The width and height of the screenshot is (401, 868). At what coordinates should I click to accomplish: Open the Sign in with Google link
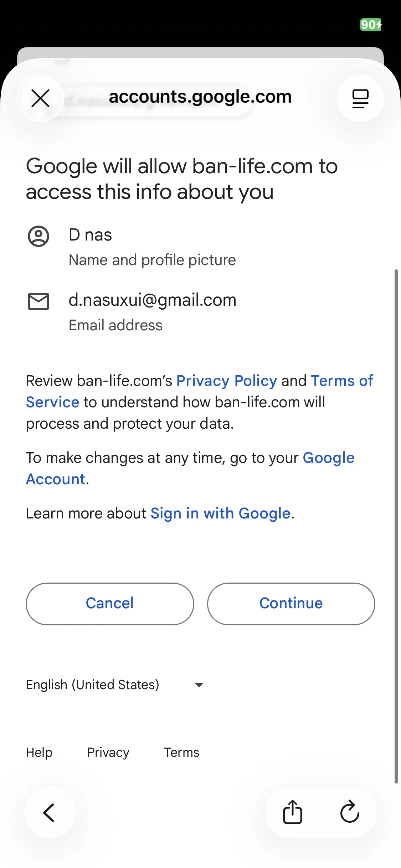[x=220, y=513]
